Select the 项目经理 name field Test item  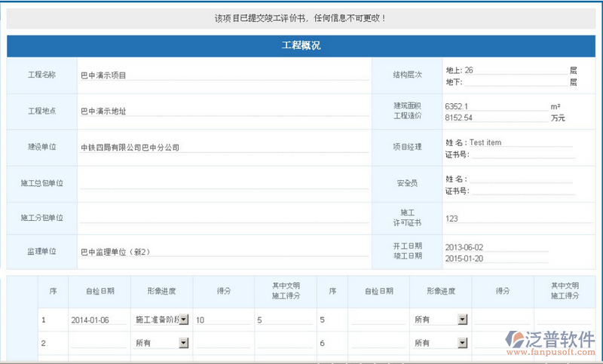(520, 142)
